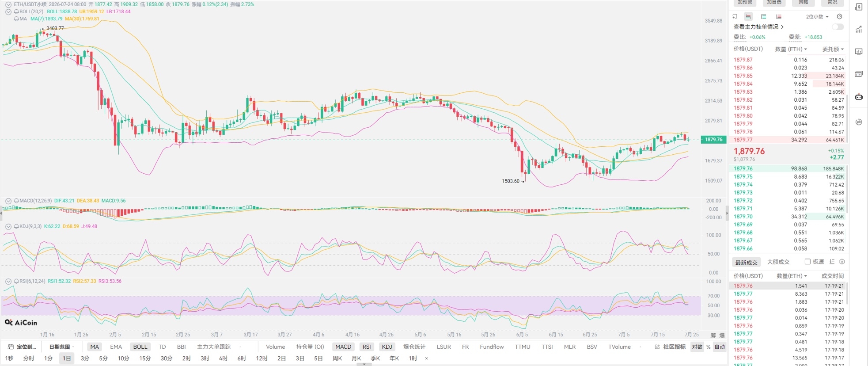Viewport: 868px width, 366px height.
Task: Check the 极速 checkbox
Action: (x=807, y=262)
